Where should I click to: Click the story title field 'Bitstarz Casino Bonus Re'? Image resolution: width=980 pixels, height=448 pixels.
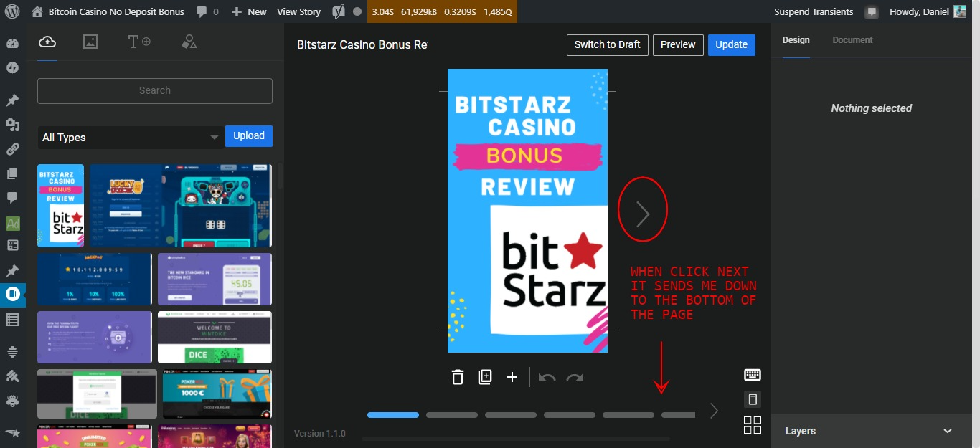click(x=362, y=44)
